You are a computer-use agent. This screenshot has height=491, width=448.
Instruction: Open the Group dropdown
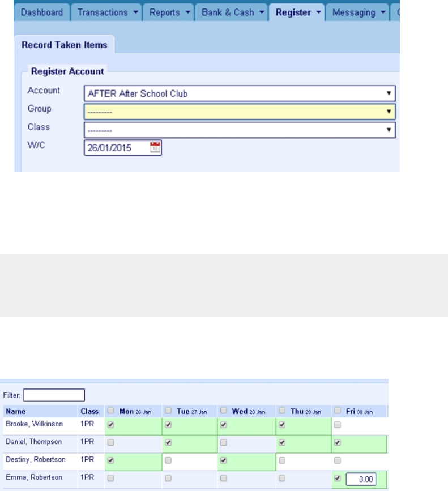pyautogui.click(x=240, y=112)
